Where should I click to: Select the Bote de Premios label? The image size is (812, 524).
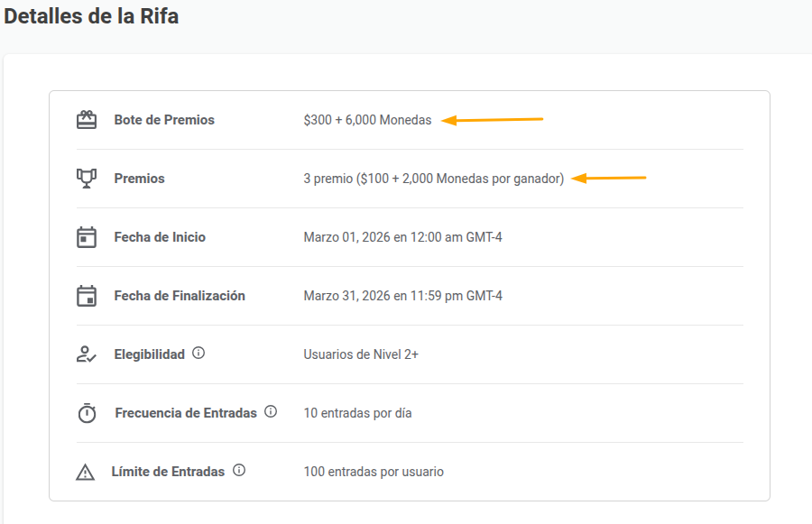(164, 120)
